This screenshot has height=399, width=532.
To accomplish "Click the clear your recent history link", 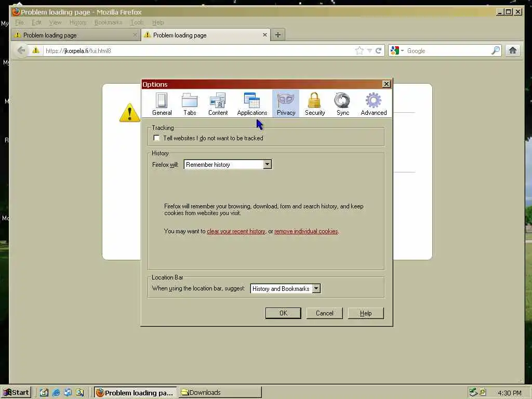I will (x=236, y=231).
